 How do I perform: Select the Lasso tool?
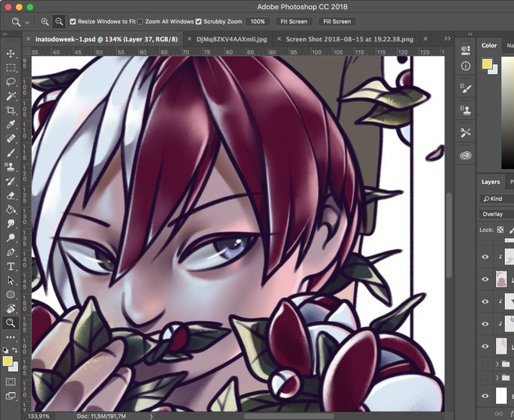click(x=11, y=82)
